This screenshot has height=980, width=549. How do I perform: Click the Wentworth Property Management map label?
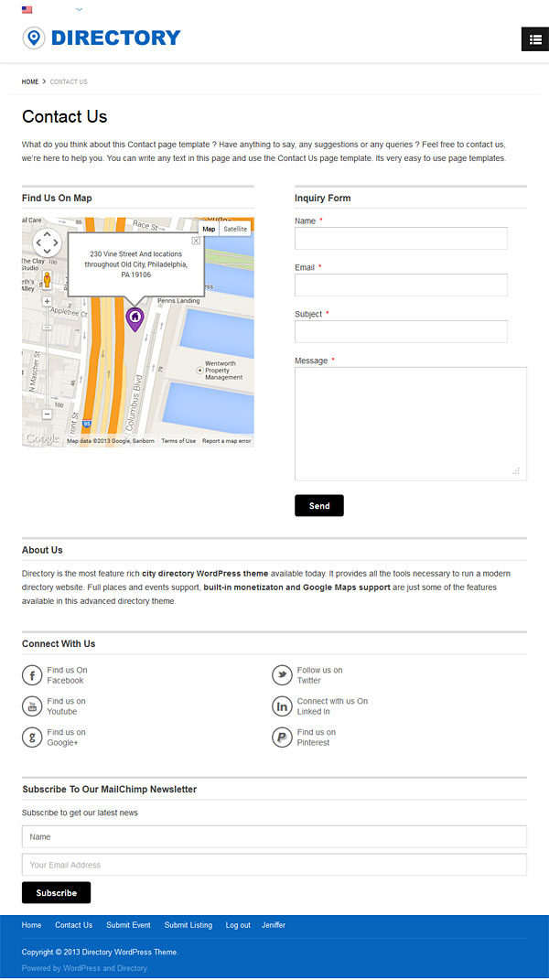click(221, 371)
